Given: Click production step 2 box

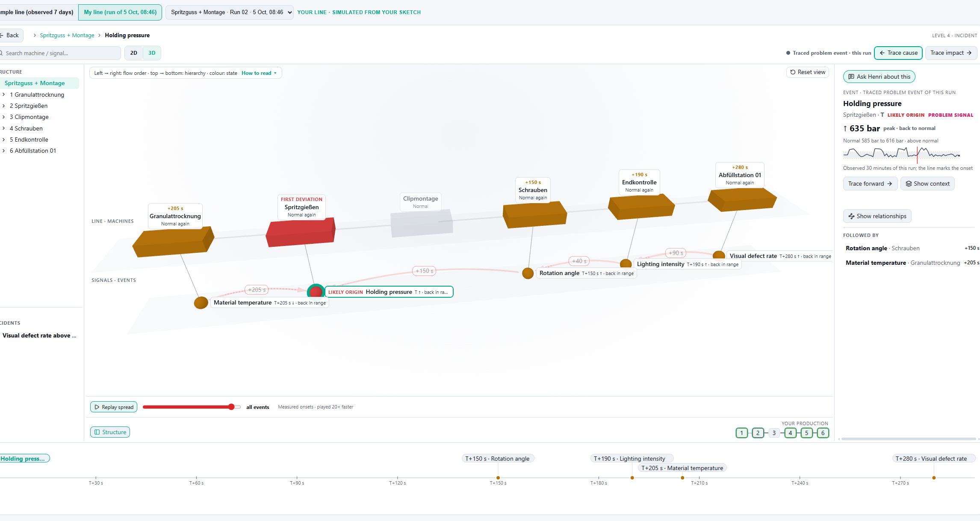Looking at the screenshot, I should pyautogui.click(x=758, y=433).
